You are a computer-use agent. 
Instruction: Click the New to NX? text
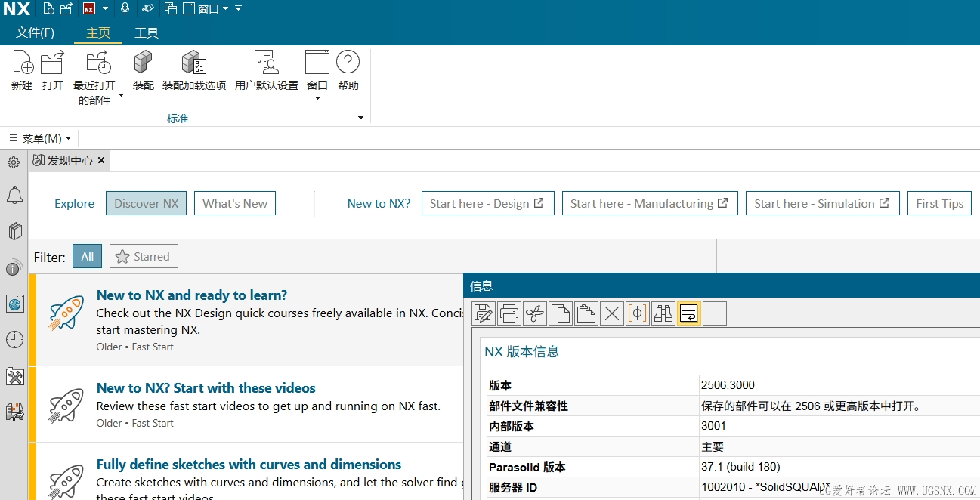[x=379, y=203]
